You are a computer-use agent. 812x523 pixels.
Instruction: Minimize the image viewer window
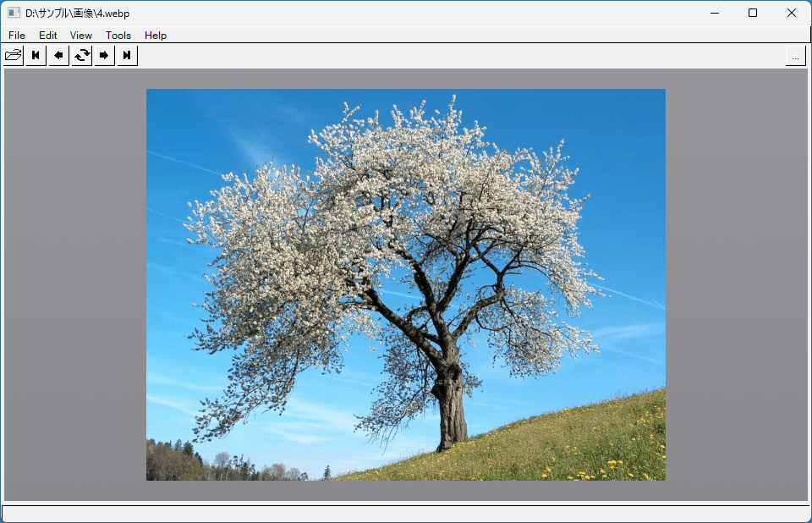click(x=715, y=13)
